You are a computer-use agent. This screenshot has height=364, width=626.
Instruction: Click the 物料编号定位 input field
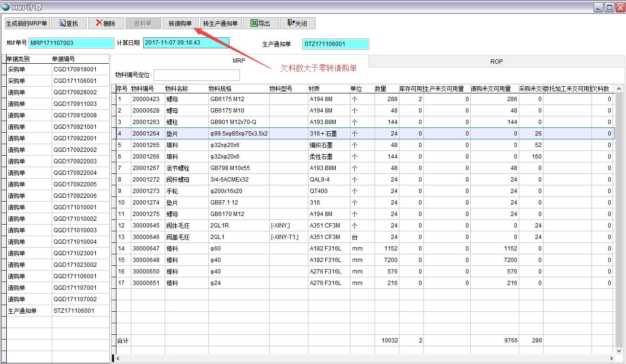tap(196, 75)
